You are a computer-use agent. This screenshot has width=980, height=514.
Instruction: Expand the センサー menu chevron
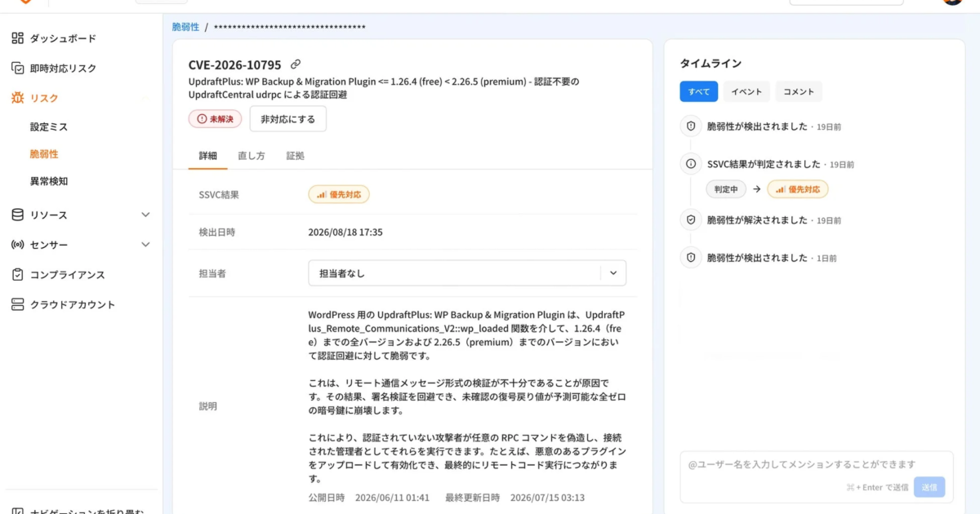click(145, 245)
